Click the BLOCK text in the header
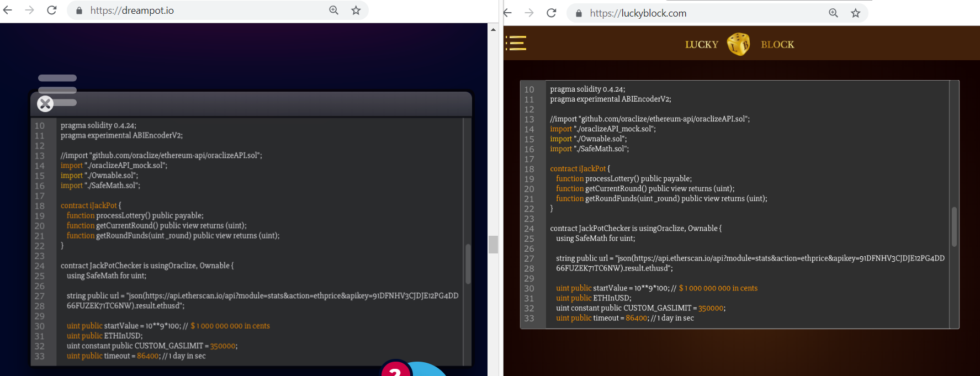This screenshot has width=980, height=376. [x=777, y=45]
